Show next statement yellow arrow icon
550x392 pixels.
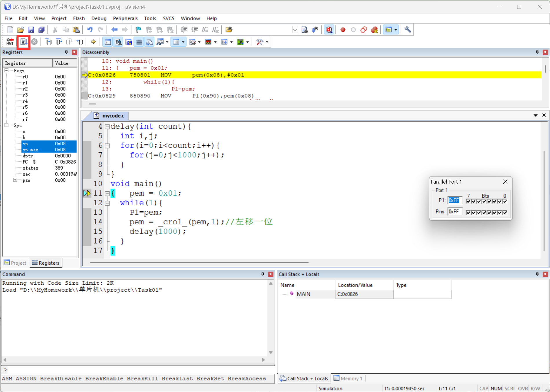pos(93,42)
